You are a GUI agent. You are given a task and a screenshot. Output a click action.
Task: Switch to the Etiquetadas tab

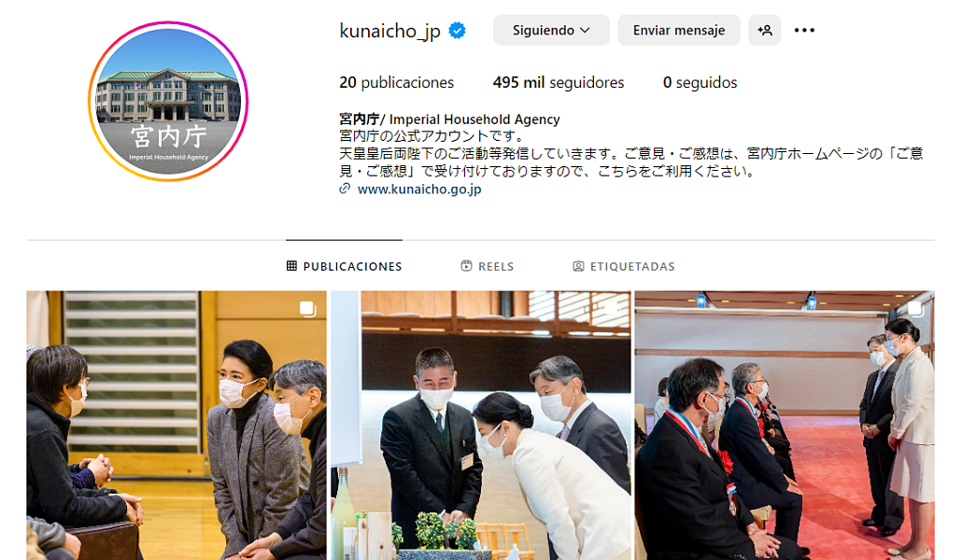(623, 266)
